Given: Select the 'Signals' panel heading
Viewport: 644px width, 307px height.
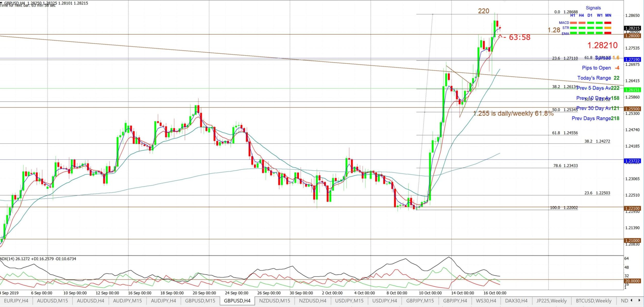Looking at the screenshot, I should [x=593, y=8].
